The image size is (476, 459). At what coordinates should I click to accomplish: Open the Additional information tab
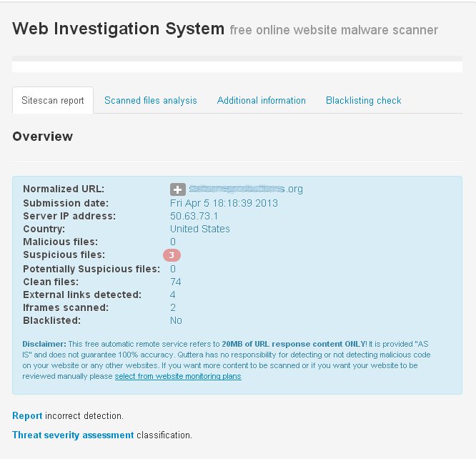pos(261,101)
